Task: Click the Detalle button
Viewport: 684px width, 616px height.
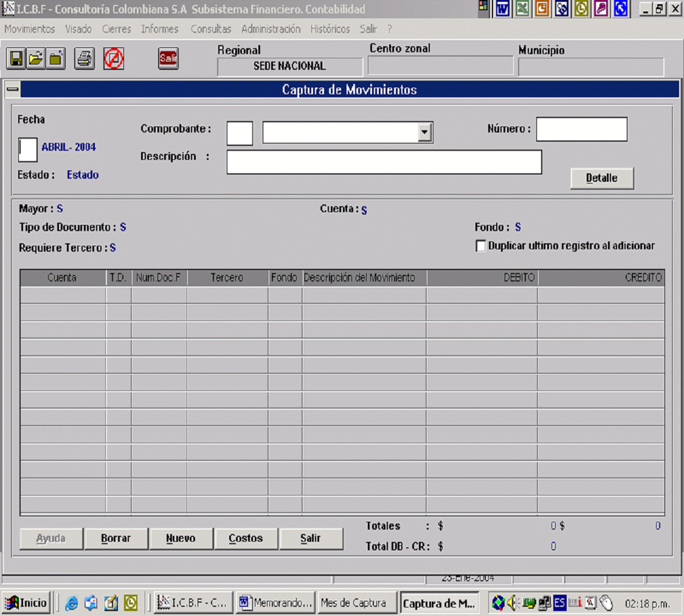Action: pyautogui.click(x=601, y=178)
